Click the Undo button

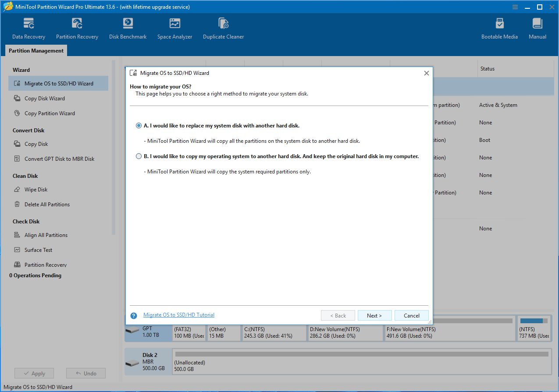coord(86,374)
